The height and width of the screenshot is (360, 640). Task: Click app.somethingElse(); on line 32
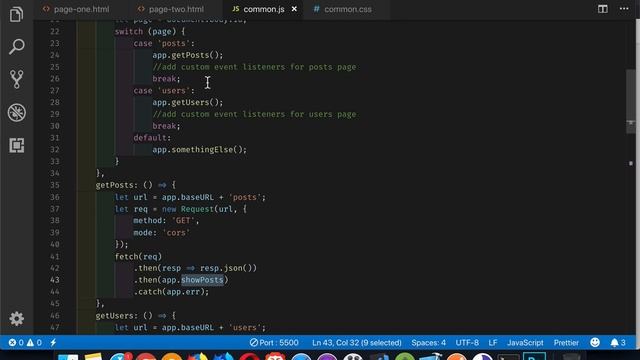200,149
